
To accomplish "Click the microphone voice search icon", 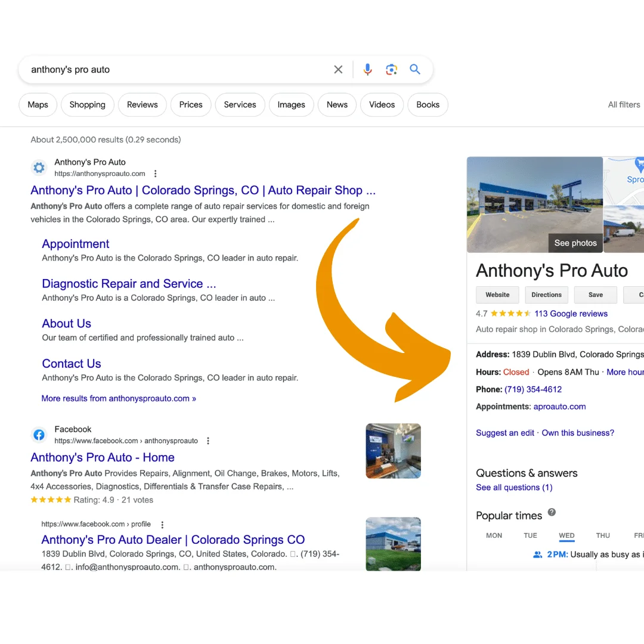I will (x=367, y=70).
